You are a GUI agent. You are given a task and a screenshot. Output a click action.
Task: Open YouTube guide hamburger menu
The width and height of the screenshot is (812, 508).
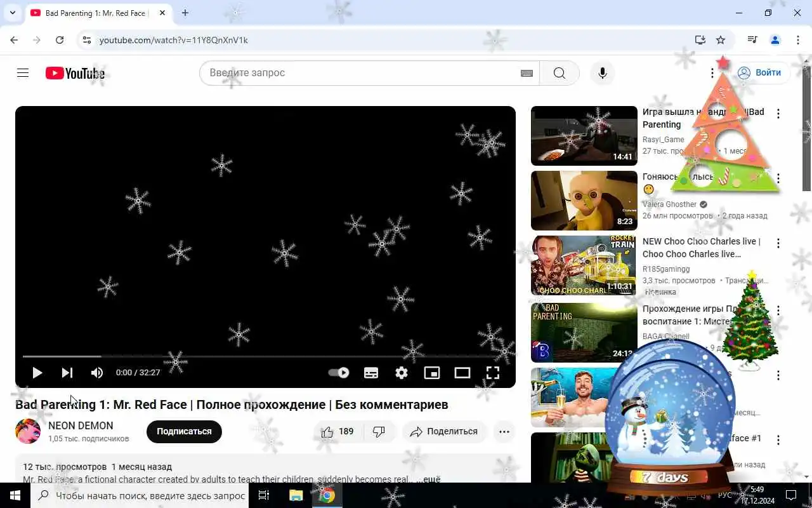click(x=23, y=73)
